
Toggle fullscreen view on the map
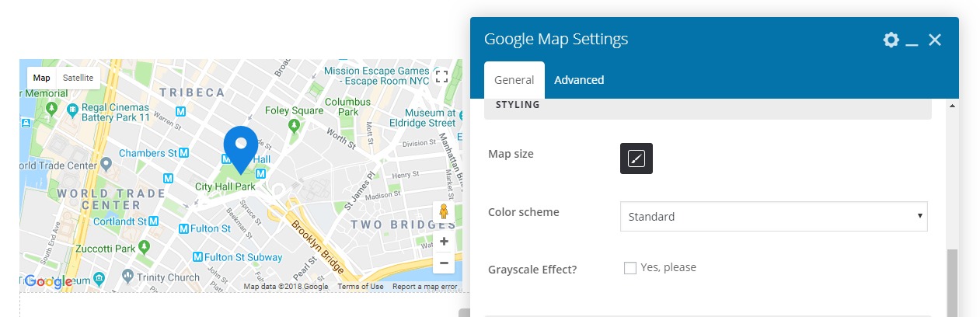point(442,76)
